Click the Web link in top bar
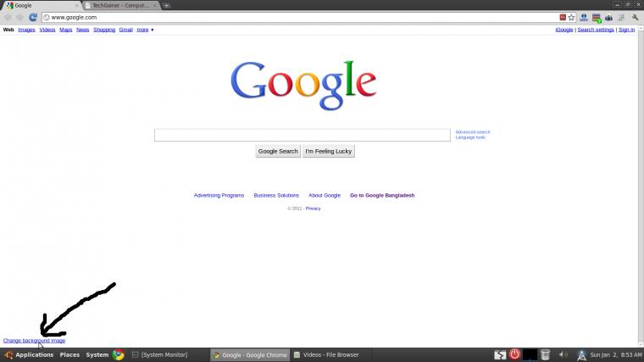Image resolution: width=644 pixels, height=362 pixels. (8, 30)
